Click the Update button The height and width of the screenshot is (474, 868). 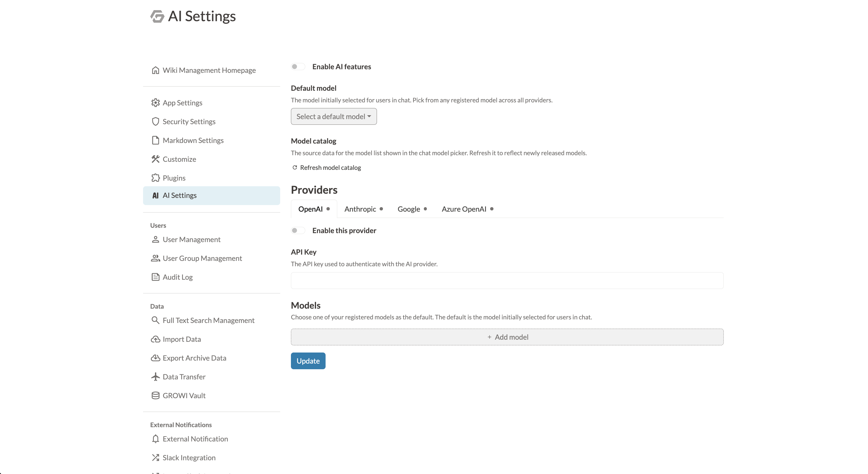(308, 361)
